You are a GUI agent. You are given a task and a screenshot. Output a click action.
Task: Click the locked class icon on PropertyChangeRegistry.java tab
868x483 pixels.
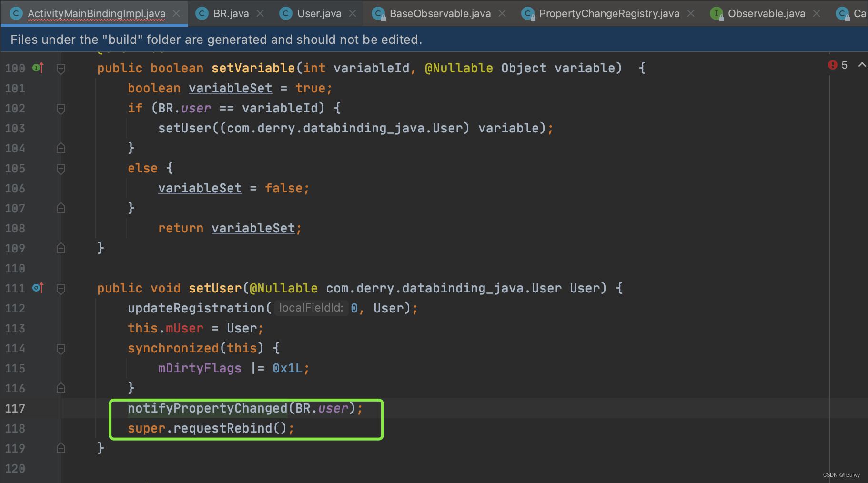pos(528,14)
